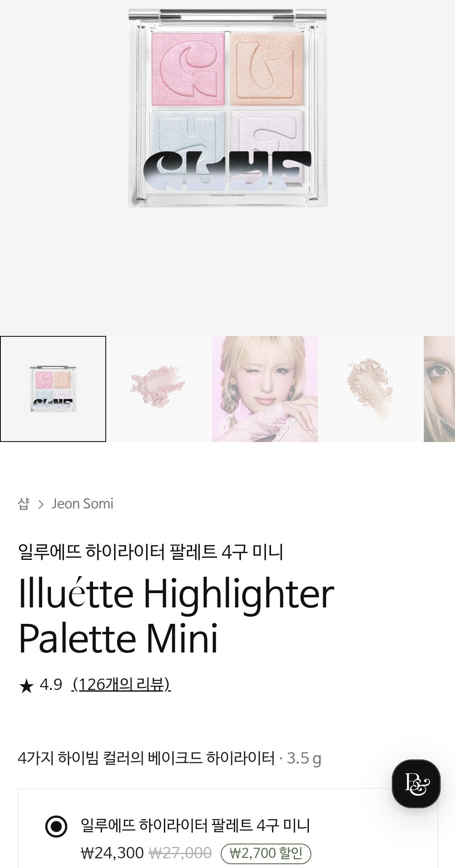Click the ₩2,700 할인 discount badge
This screenshot has width=455, height=868.
click(x=266, y=853)
